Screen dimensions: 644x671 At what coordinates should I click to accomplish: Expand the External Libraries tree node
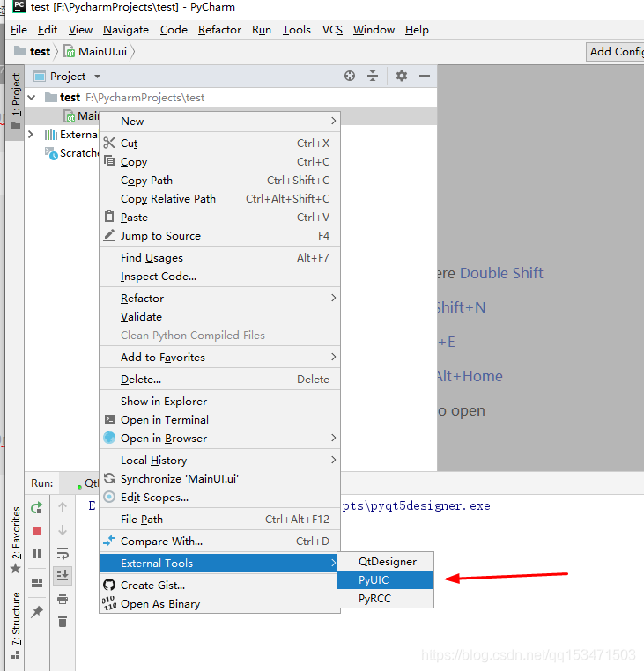coord(31,135)
